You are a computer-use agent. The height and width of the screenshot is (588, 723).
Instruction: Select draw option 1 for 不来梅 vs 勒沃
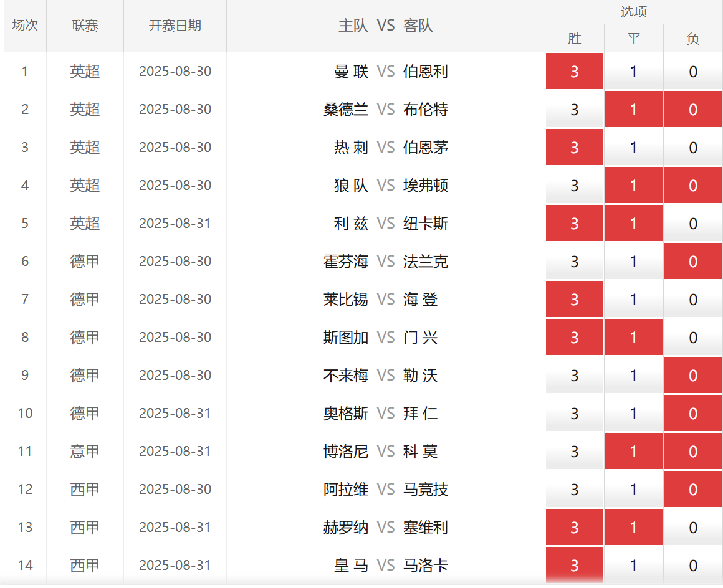click(x=633, y=375)
